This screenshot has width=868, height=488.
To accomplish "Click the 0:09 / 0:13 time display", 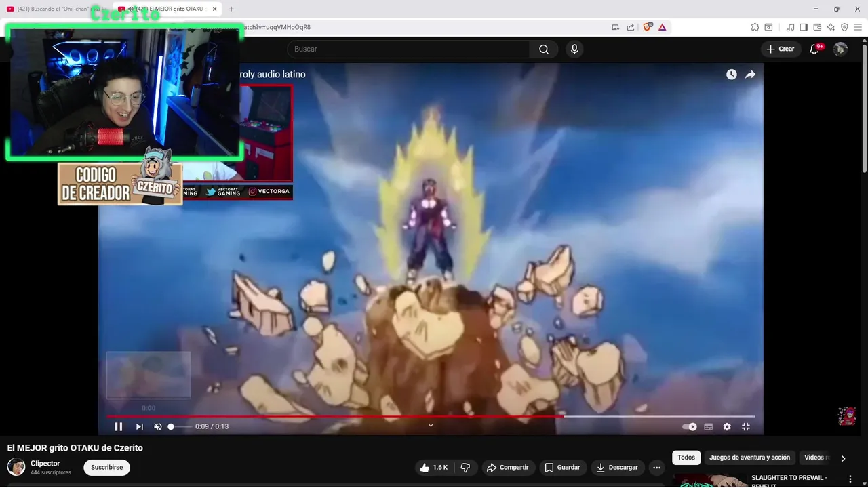I will pos(212,426).
